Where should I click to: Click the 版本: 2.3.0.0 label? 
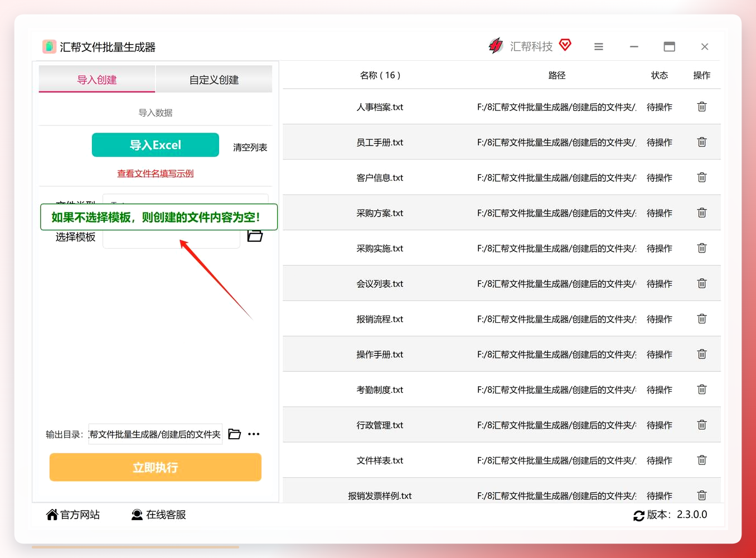click(x=677, y=515)
